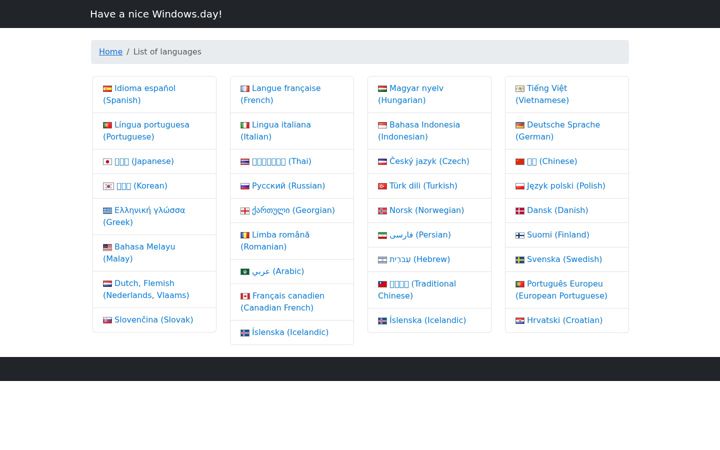The image size is (720, 450).
Task: Click the Vietnam flag icon beside Tiếng Việt
Action: (520, 89)
